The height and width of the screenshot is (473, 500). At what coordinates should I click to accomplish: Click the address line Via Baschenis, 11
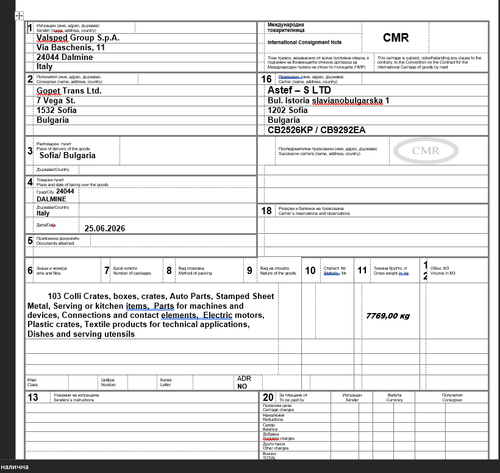[71, 47]
